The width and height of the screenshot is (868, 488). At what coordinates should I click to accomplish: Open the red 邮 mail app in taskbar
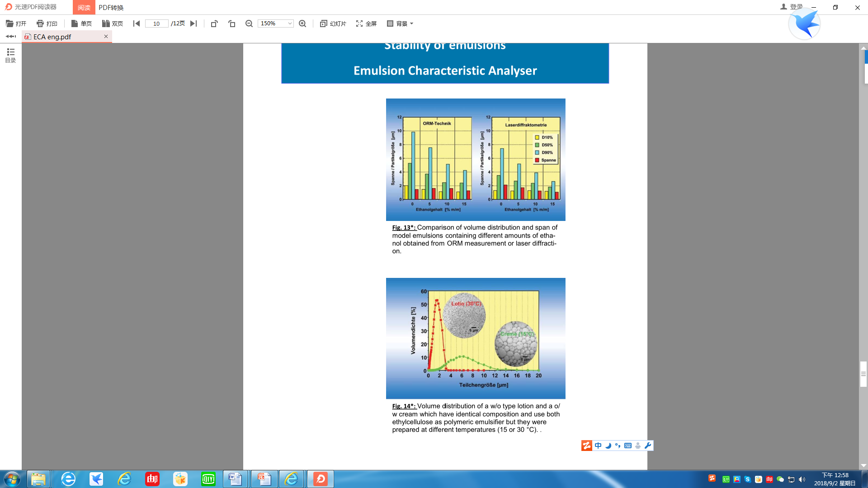coord(152,479)
